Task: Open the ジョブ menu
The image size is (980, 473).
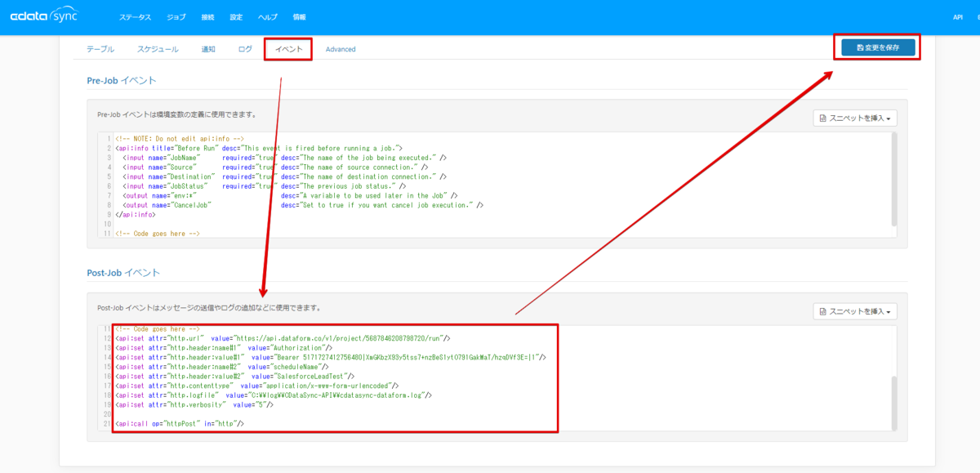Action: 176,17
